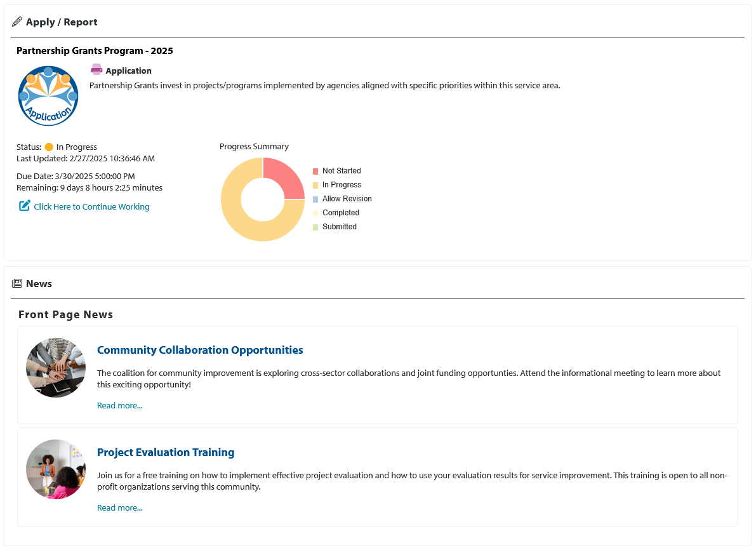Viewport: 756px width, 550px height.
Task: Expand the Apply / Report section header
Action: (61, 22)
